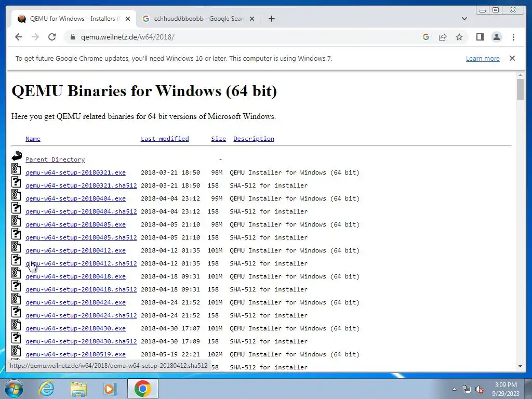Open qemu-w64-setup-20180404.sha512 link
532x399 pixels.
[81, 211]
